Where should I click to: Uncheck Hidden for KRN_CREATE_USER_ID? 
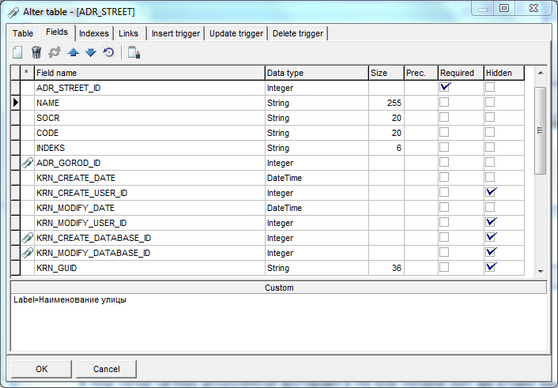pyautogui.click(x=491, y=192)
